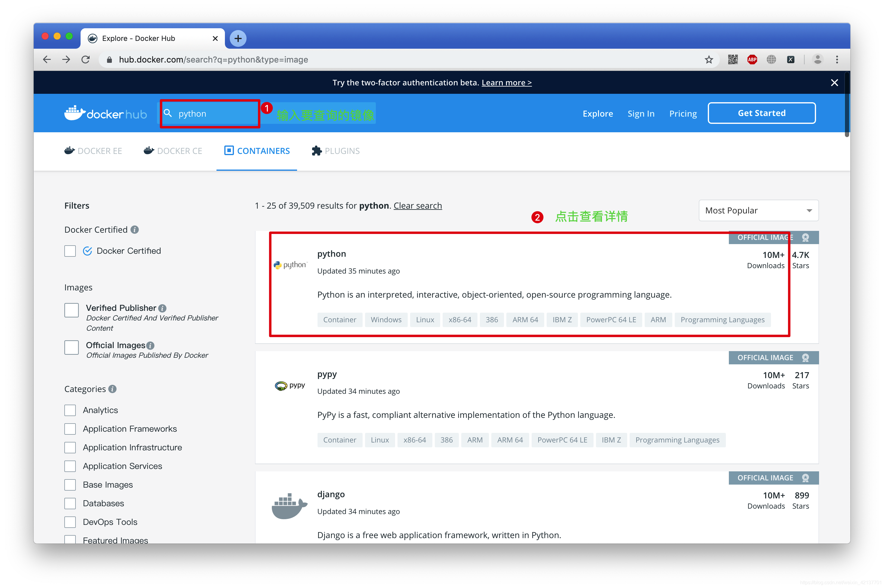Viewport: 884px width, 588px height.
Task: Click pypy Official Image badge icon
Action: pyautogui.click(x=805, y=357)
